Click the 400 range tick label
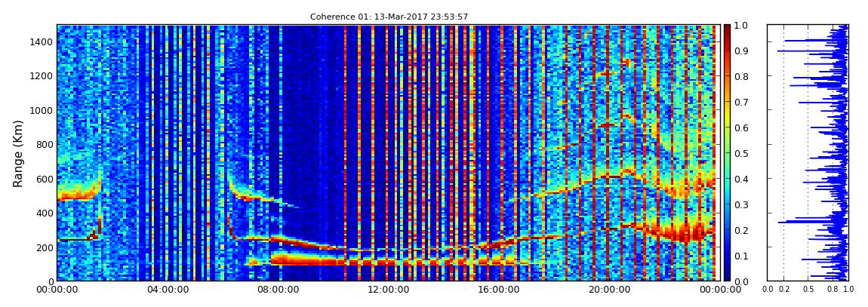The height and width of the screenshot is (307, 868). point(45,213)
